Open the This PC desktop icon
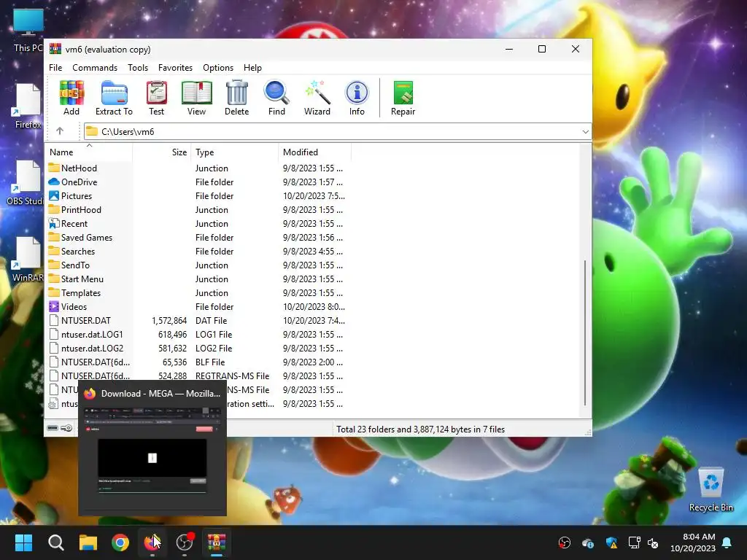This screenshot has height=560, width=747. click(x=28, y=31)
